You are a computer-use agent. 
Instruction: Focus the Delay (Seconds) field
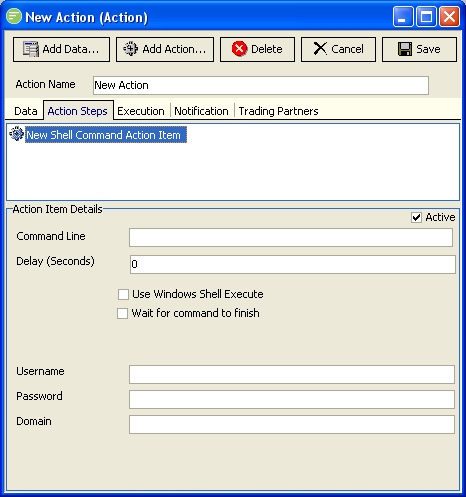293,264
